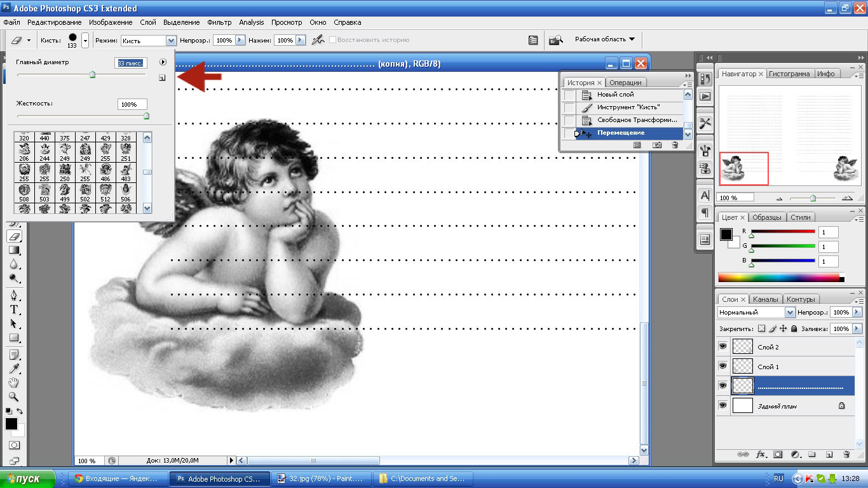Open the Рабочая область workspace menu

[x=604, y=39]
